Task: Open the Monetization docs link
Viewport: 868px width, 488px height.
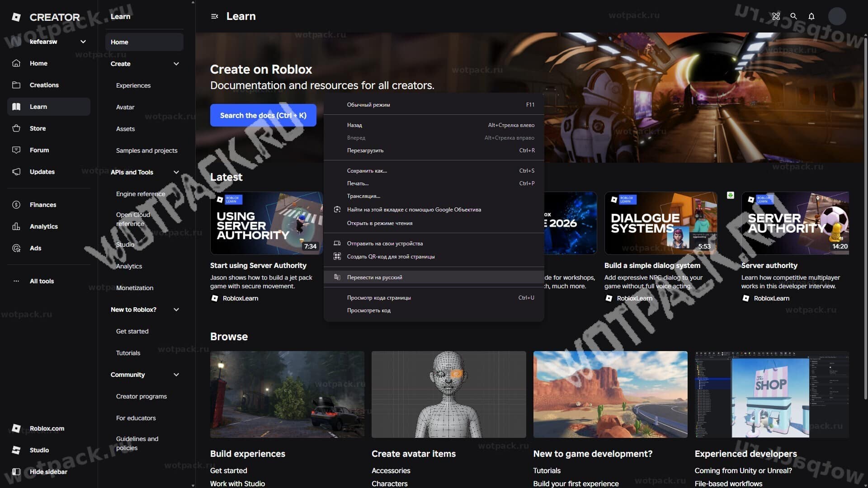Action: pyautogui.click(x=135, y=288)
